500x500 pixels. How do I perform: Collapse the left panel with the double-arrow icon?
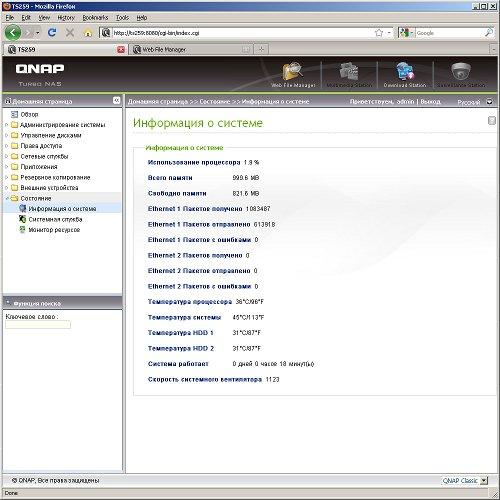point(116,100)
